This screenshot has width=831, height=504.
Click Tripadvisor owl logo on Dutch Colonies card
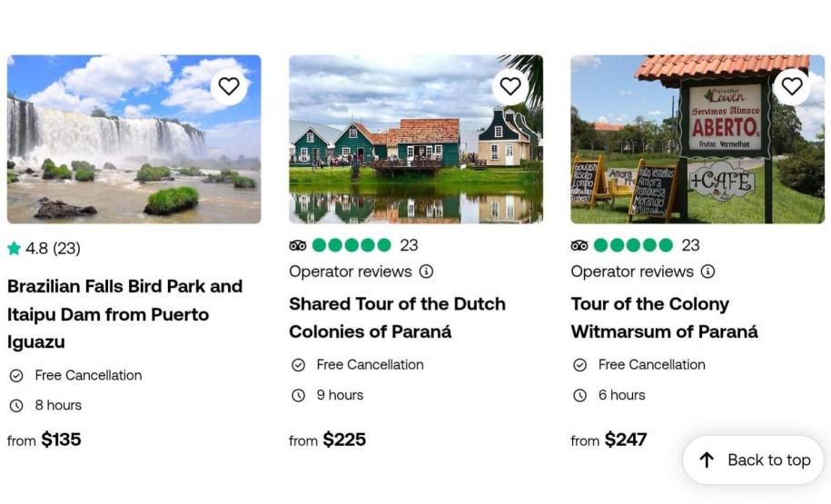[x=298, y=245]
